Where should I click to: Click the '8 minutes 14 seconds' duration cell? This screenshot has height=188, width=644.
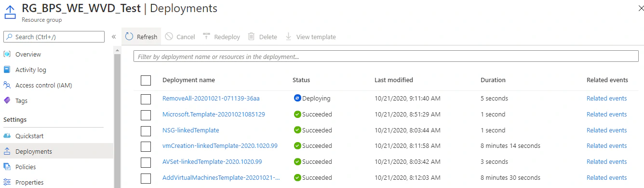pos(510,145)
